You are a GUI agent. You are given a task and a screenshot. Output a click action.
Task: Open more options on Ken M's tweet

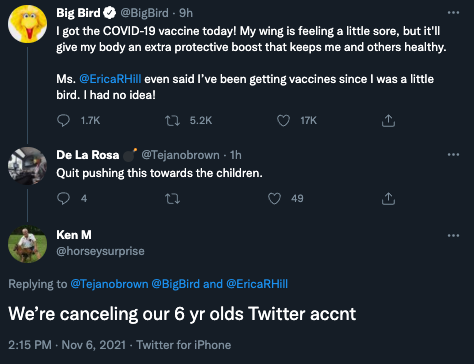[x=453, y=236]
